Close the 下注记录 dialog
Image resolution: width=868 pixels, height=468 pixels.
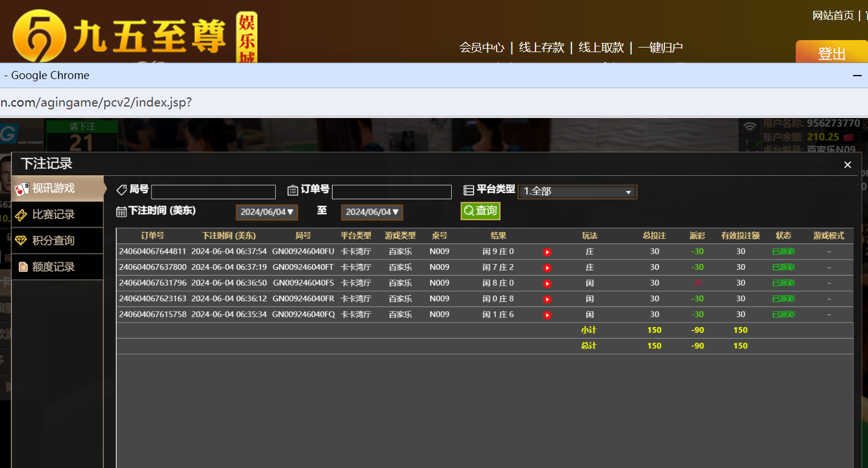click(847, 165)
